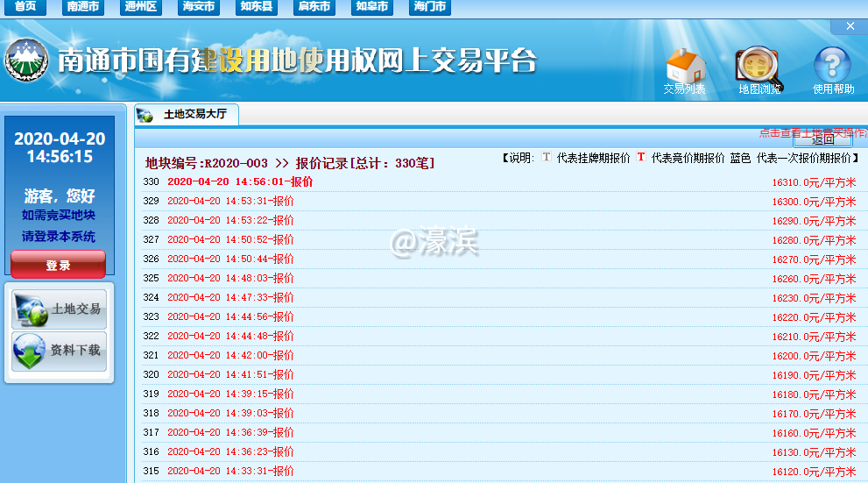Click the red 点击查看土地竞买操作 link
868x483 pixels.
[813, 132]
